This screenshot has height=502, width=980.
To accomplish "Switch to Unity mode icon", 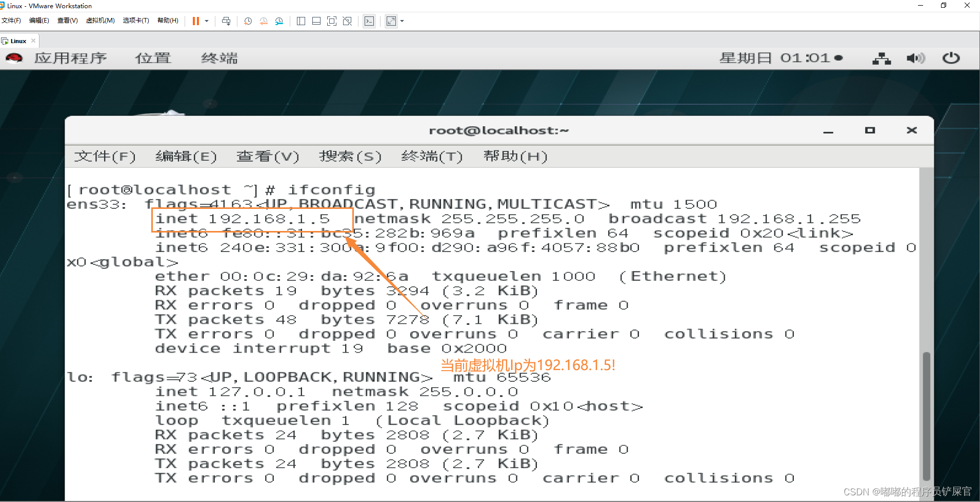I will point(347,21).
